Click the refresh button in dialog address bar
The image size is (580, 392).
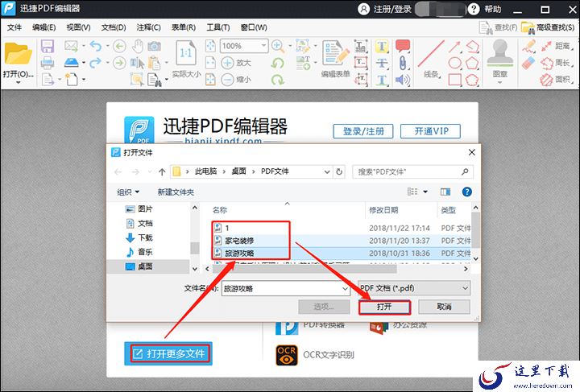coord(339,171)
